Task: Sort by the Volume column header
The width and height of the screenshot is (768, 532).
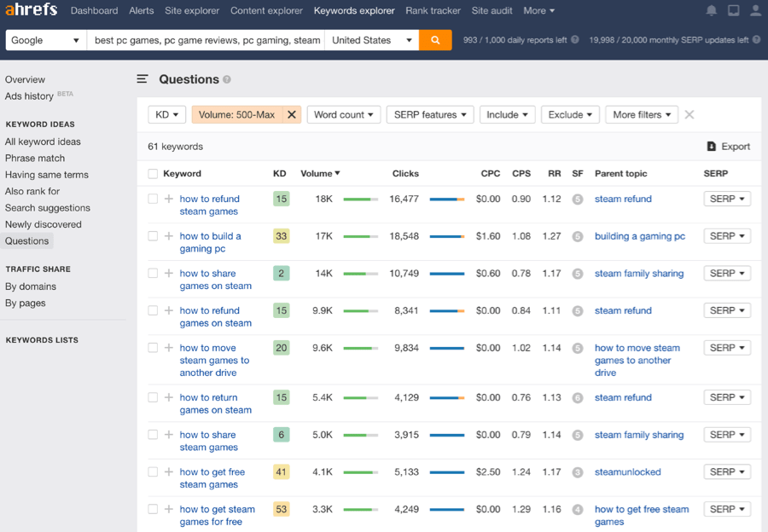Action: coord(320,173)
